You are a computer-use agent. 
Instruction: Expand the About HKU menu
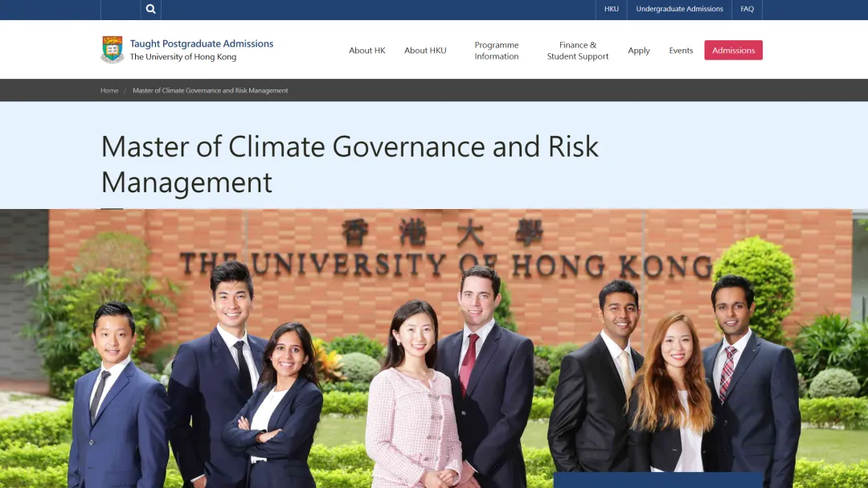(425, 51)
